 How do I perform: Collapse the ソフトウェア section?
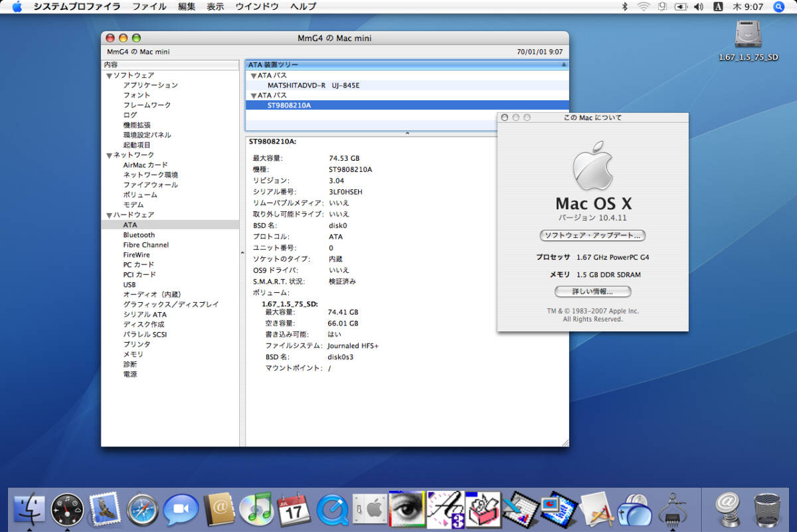point(108,76)
